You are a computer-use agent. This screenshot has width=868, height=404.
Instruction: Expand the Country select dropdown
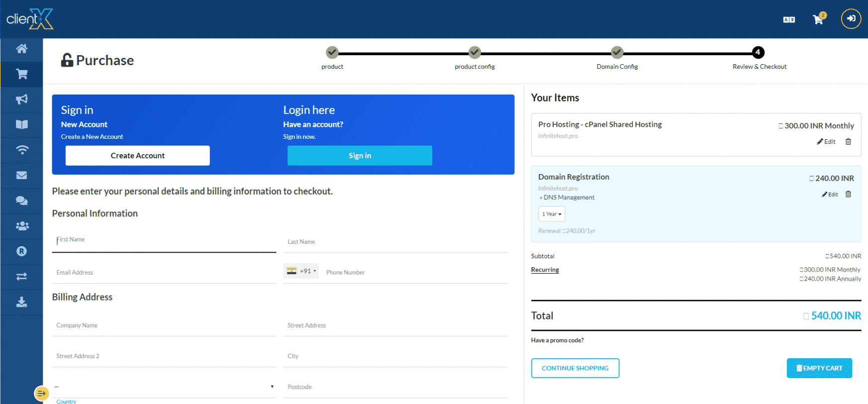point(164,387)
